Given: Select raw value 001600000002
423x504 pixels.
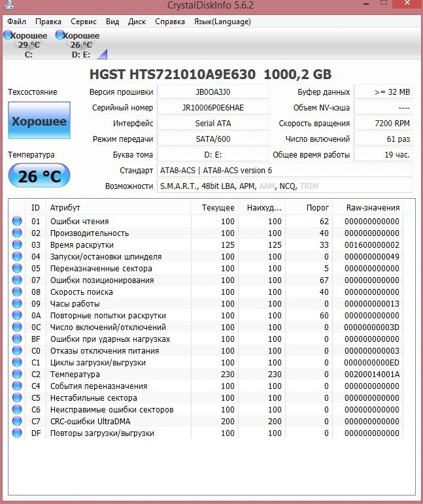Looking at the screenshot, I should pos(372,245).
